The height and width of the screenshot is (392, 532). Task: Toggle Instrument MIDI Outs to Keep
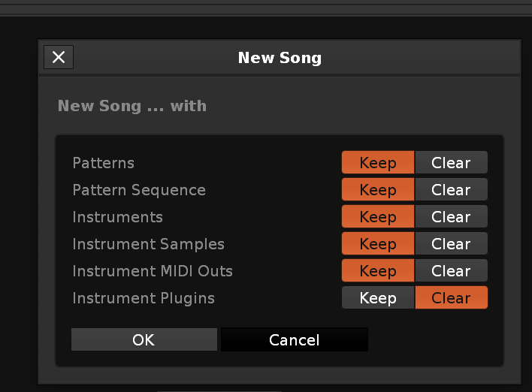[x=377, y=271]
